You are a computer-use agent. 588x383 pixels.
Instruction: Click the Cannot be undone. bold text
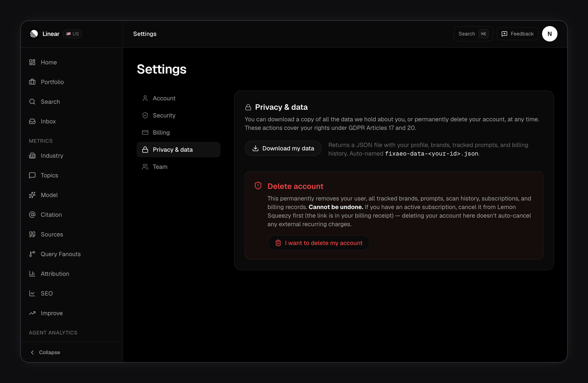click(x=336, y=207)
